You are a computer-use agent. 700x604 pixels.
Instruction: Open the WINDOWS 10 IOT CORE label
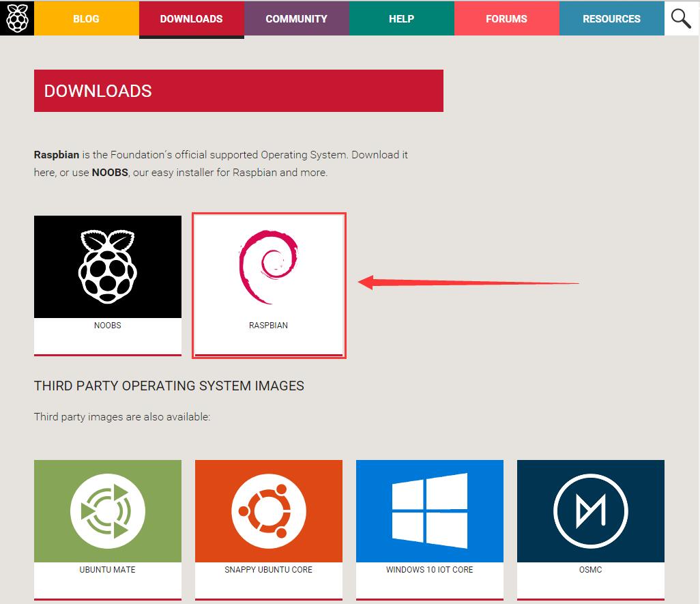(x=429, y=570)
